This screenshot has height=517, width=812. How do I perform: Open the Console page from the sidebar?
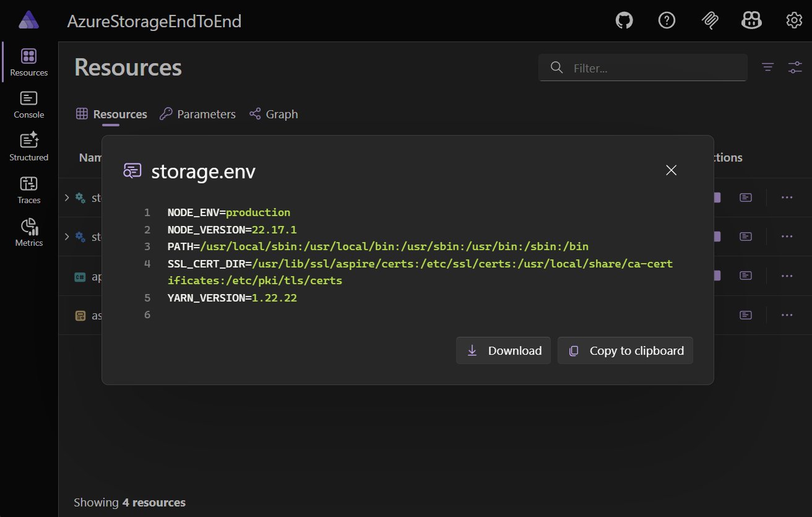pos(28,103)
